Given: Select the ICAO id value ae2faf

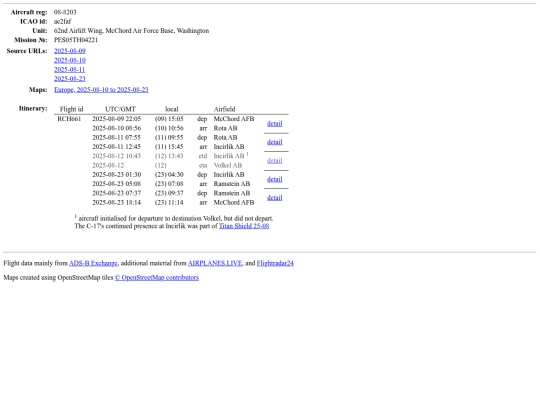Looking at the screenshot, I should click(x=62, y=21).
